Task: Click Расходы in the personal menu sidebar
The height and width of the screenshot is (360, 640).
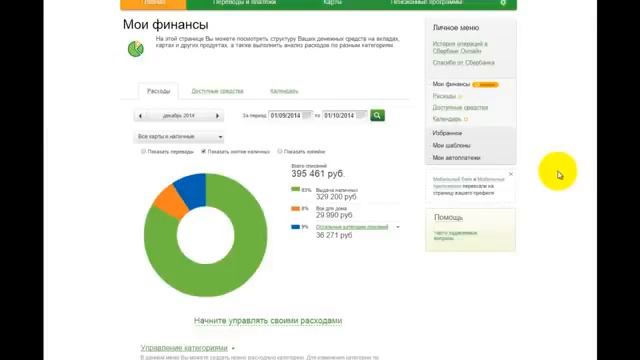Action: coord(444,96)
